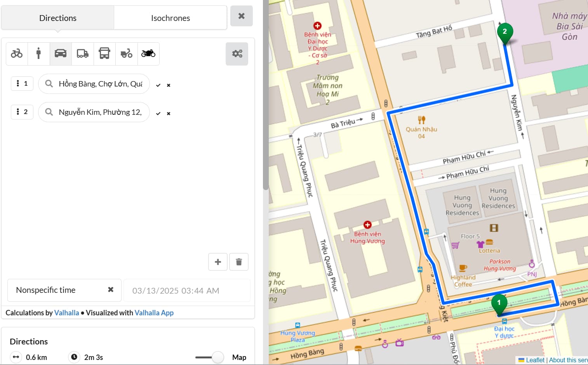Click the Parkson Hùng Vương map label
The width and height of the screenshot is (588, 365).
coord(500,265)
